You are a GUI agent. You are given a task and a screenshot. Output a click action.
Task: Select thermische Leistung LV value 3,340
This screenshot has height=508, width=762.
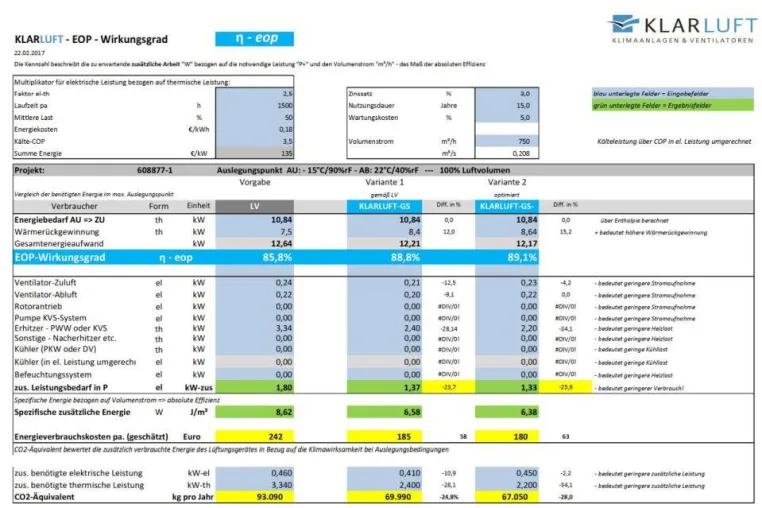255,485
